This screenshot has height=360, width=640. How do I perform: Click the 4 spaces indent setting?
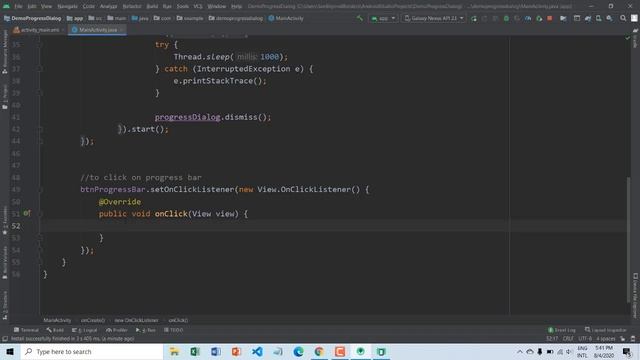(x=606, y=339)
